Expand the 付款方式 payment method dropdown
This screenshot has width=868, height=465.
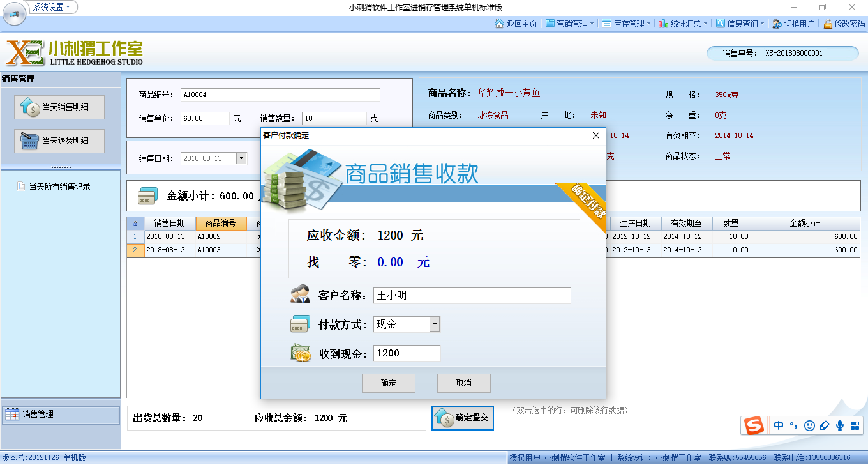(434, 324)
